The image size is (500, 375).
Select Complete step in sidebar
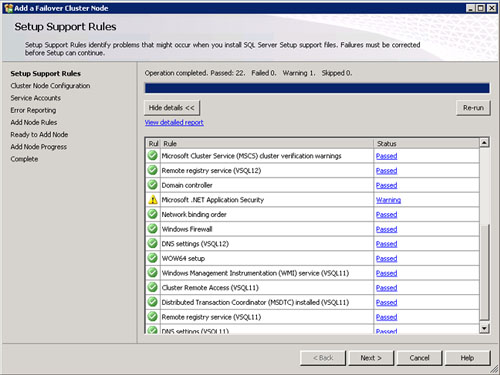tap(24, 159)
